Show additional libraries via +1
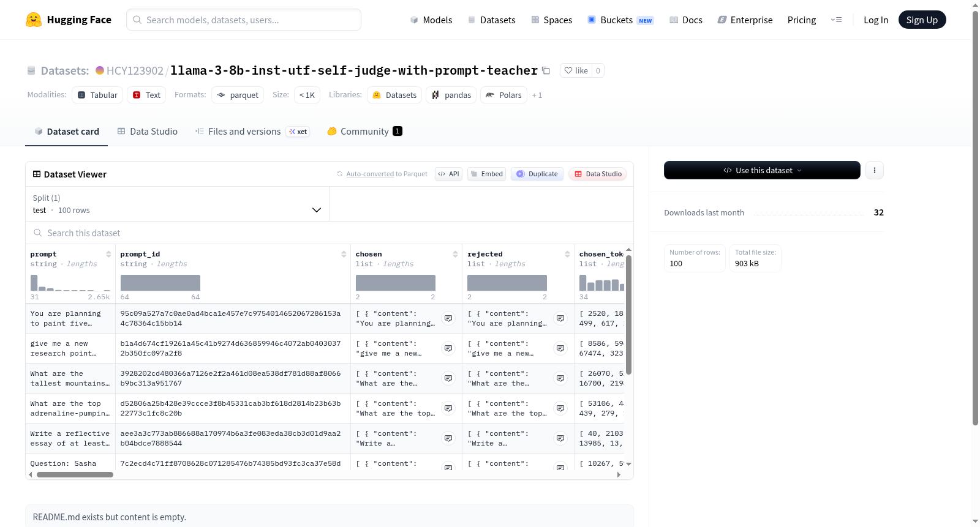The width and height of the screenshot is (980, 527). [x=537, y=95]
